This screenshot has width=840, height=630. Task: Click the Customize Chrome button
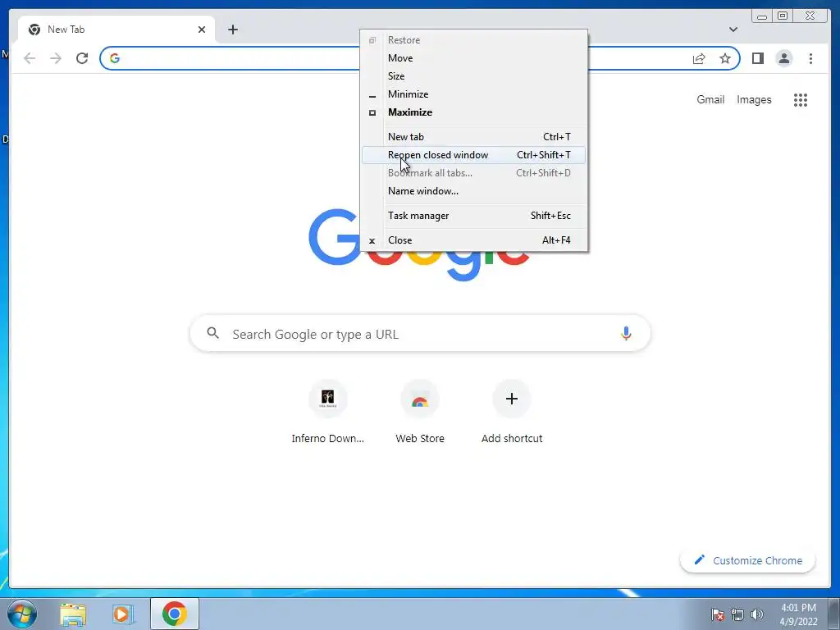pyautogui.click(x=748, y=560)
